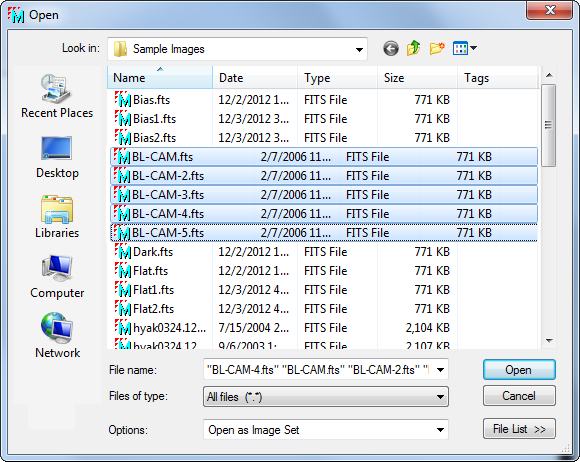Go to Desktop location

(57, 157)
